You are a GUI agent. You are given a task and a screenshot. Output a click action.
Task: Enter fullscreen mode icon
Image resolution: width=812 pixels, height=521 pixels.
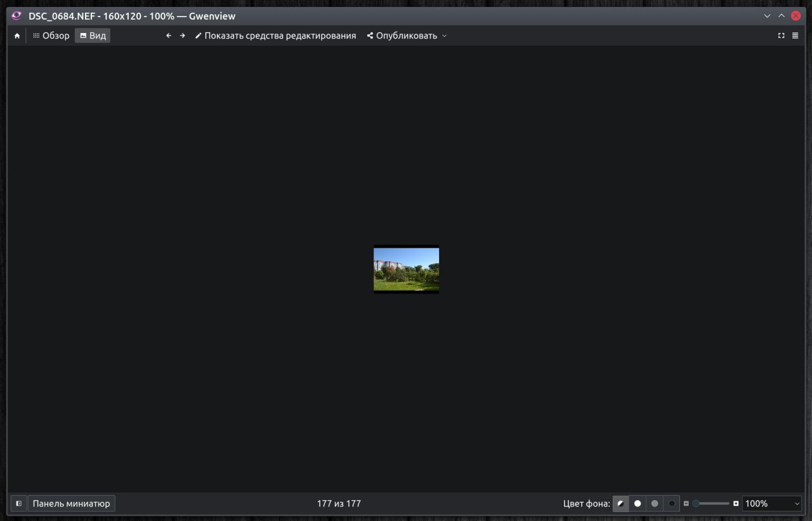[782, 36]
